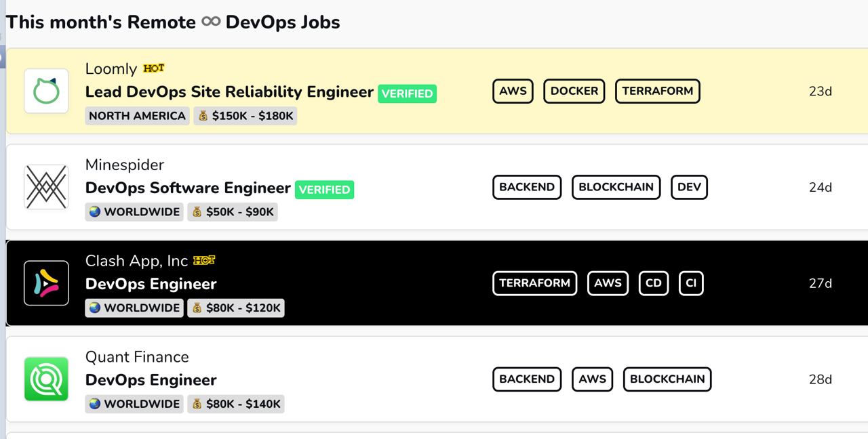Viewport: 868px width, 439px height.
Task: Open the Loomly company name link
Action: (x=111, y=69)
